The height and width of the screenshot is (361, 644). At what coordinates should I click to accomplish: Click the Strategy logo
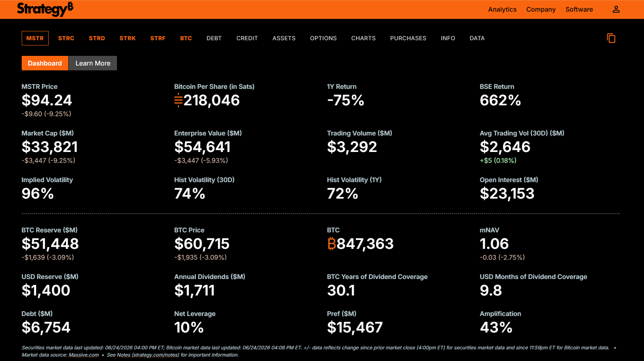pos(45,9)
